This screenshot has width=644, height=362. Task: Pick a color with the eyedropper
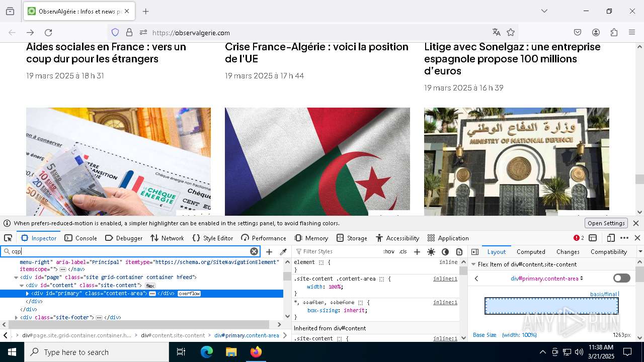click(x=283, y=251)
